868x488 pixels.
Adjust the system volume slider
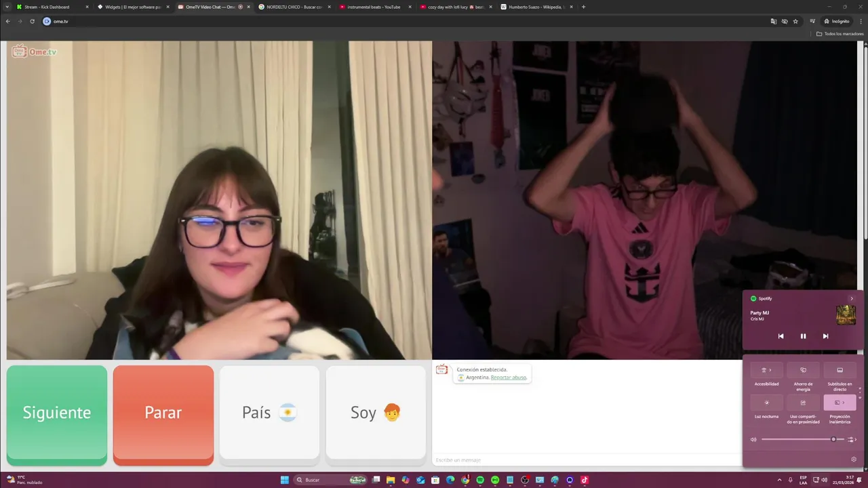(803, 439)
